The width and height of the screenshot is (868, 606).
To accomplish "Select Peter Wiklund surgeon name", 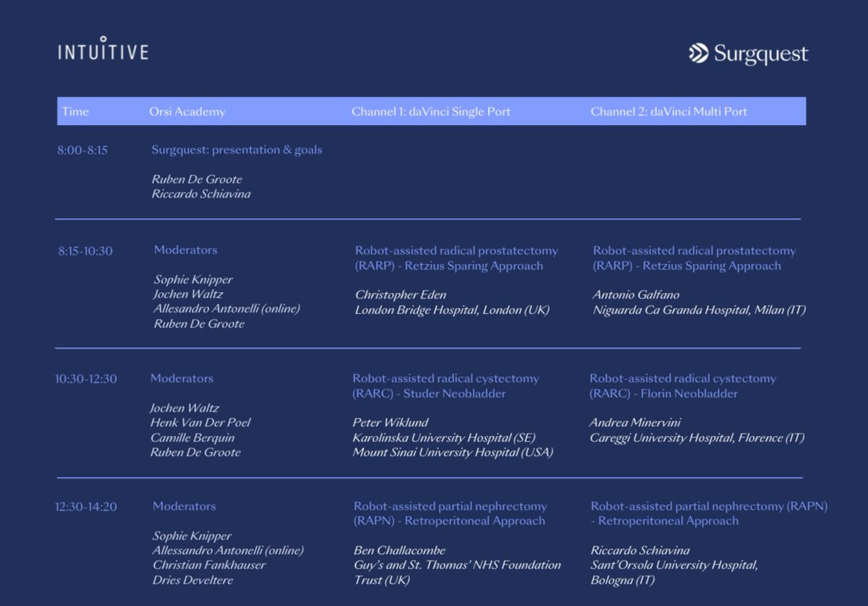I will pyautogui.click(x=391, y=422).
